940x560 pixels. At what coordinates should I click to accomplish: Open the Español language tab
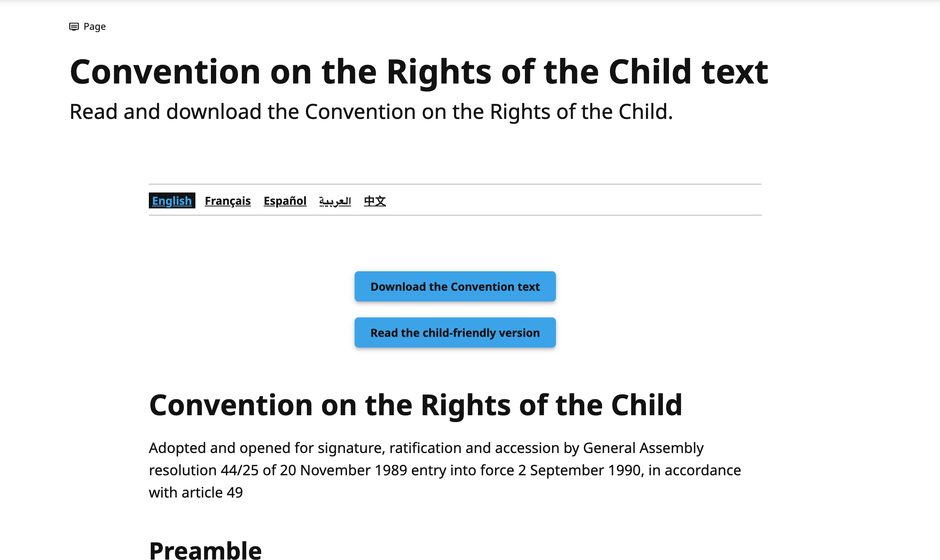pos(285,201)
